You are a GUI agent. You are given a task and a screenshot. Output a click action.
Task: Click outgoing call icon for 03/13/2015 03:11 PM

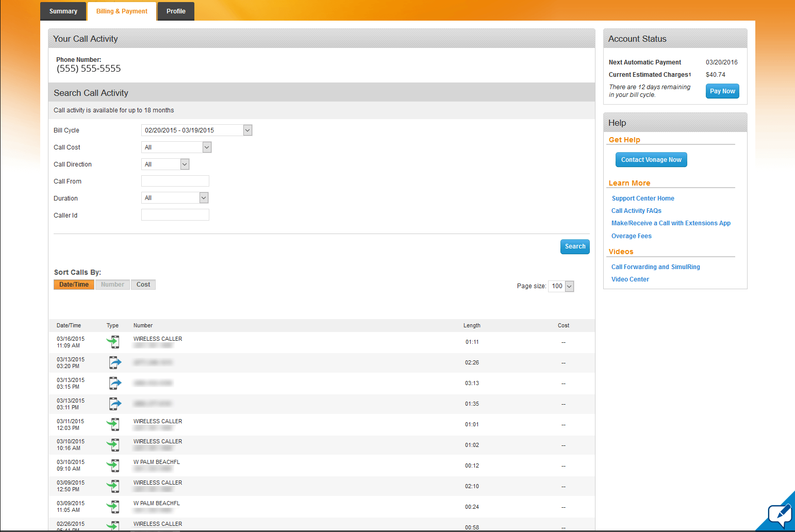click(115, 404)
